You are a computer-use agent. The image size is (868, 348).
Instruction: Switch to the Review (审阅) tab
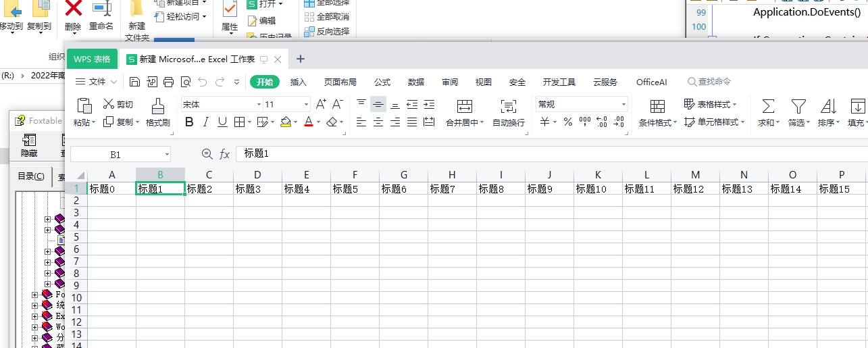click(x=450, y=82)
